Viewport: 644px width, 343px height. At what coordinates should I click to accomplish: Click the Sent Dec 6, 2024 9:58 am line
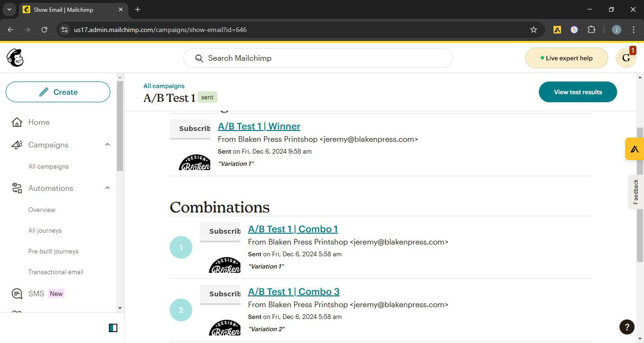point(264,152)
